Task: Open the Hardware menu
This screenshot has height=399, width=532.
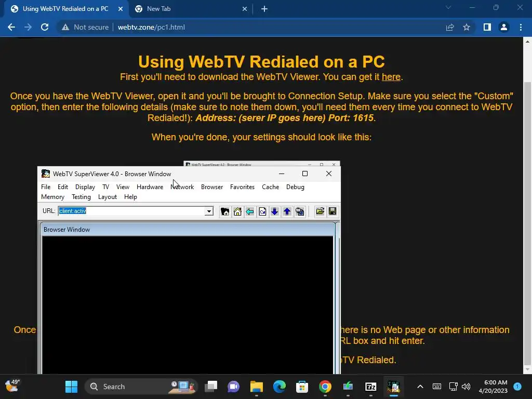Action: click(x=150, y=187)
